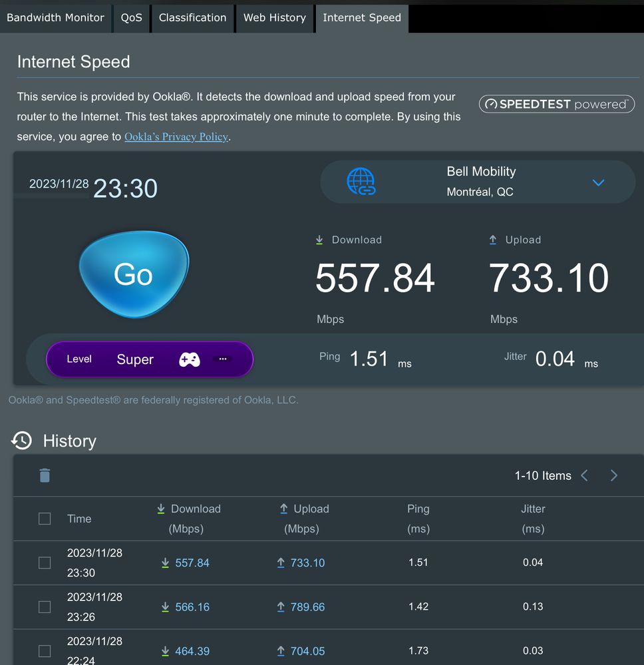The height and width of the screenshot is (665, 644).
Task: Go to next page of history items
Action: point(613,475)
